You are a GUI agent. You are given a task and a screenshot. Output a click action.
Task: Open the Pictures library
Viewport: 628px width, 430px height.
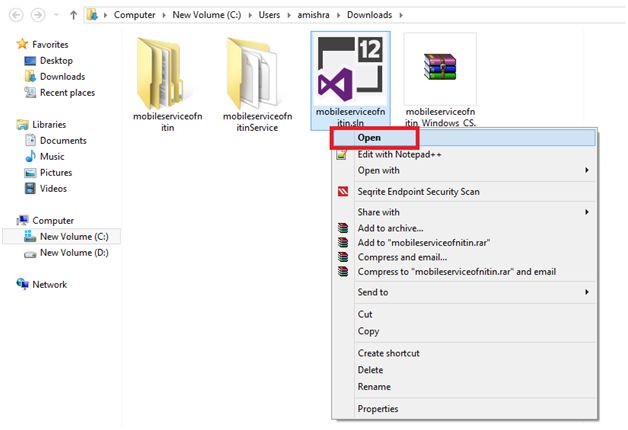56,173
